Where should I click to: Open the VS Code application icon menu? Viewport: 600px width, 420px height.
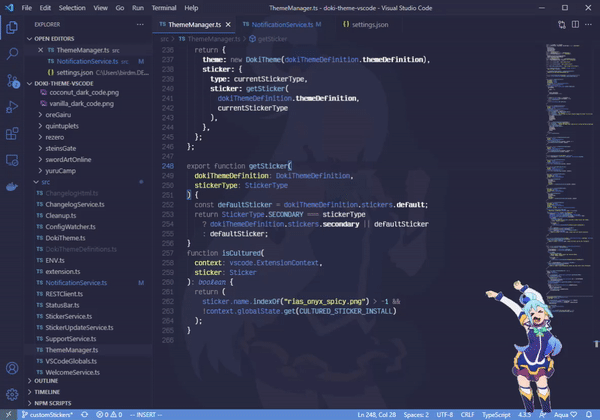pos(9,8)
